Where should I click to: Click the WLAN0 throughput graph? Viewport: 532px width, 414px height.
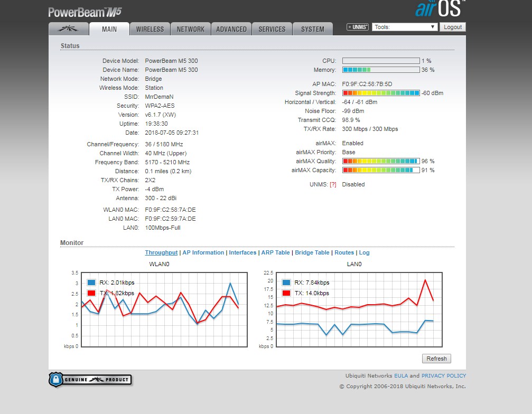pyautogui.click(x=164, y=309)
